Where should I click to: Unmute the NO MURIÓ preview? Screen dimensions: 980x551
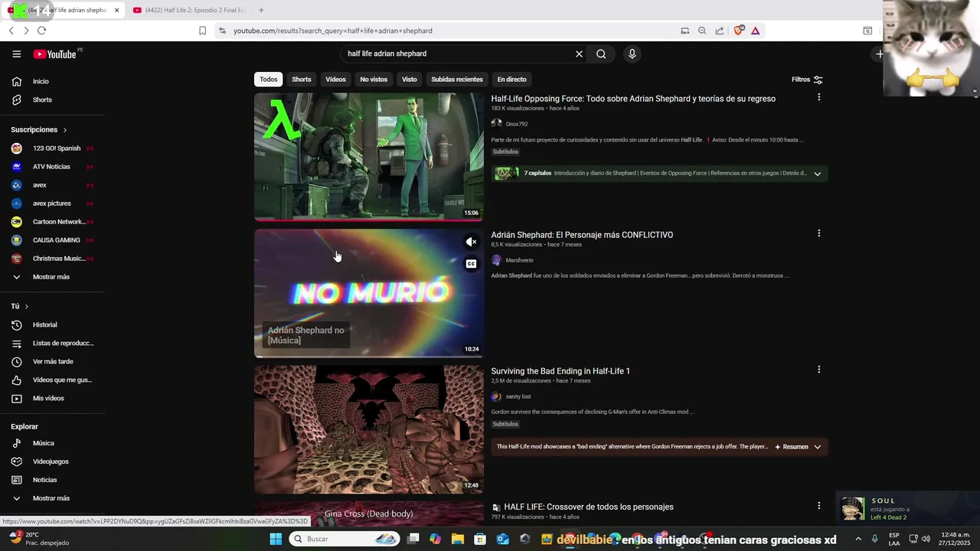click(471, 242)
